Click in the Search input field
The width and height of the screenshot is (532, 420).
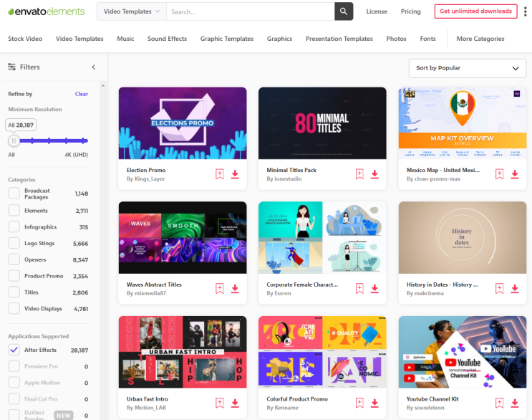point(251,11)
